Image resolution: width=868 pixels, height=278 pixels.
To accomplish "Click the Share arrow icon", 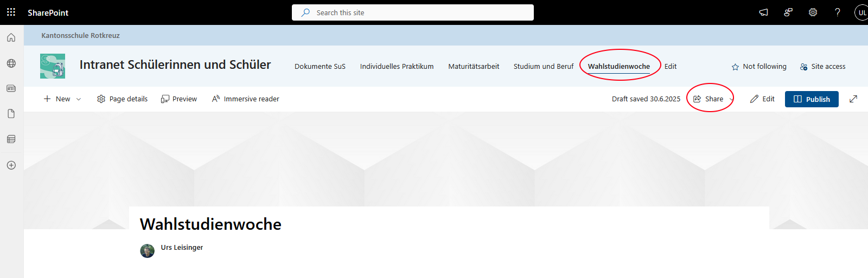I will pos(697,99).
